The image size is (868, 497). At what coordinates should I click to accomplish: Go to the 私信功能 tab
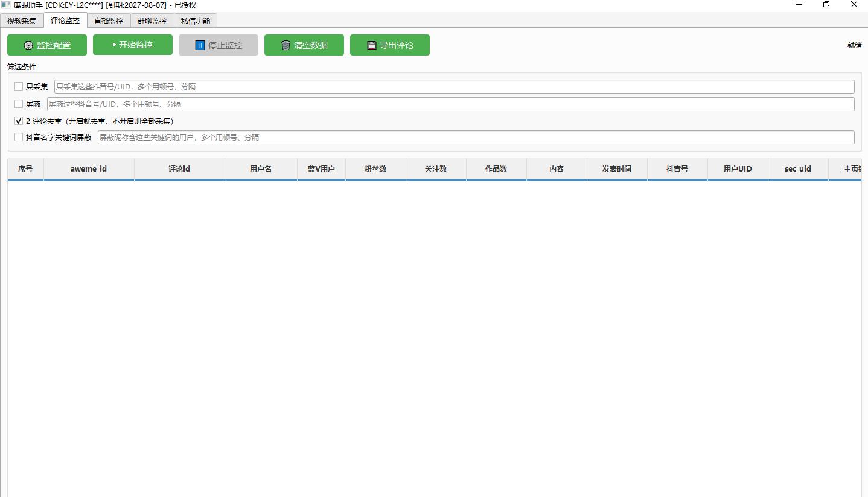pos(196,21)
